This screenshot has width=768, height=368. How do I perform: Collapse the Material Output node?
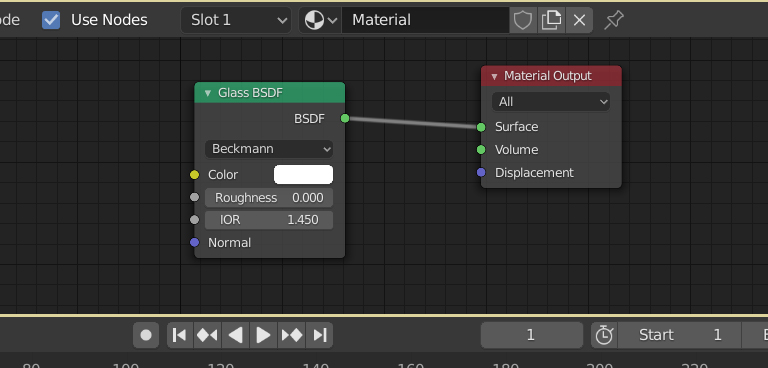tap(494, 76)
